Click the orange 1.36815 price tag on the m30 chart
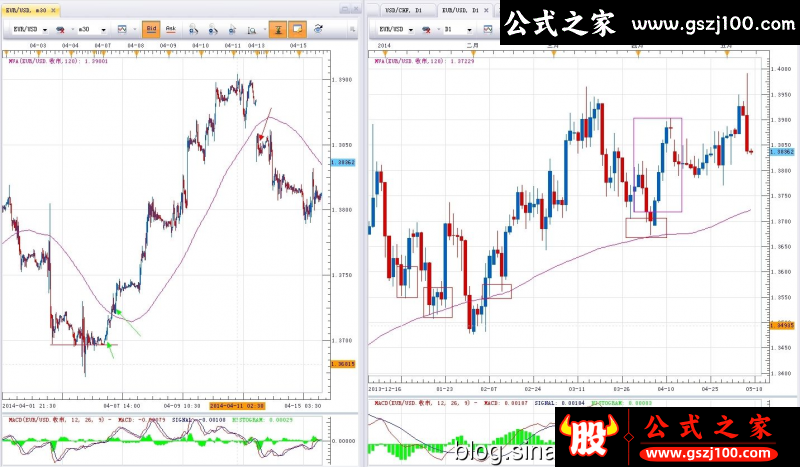The image size is (800, 467). pos(343,364)
